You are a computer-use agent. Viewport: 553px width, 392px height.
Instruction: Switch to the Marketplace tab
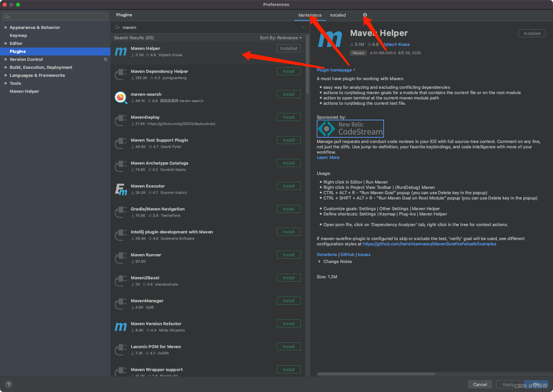click(x=310, y=15)
